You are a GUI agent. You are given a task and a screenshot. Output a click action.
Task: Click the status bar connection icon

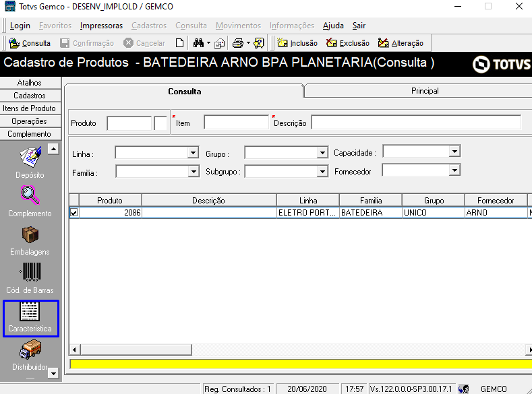click(463, 389)
